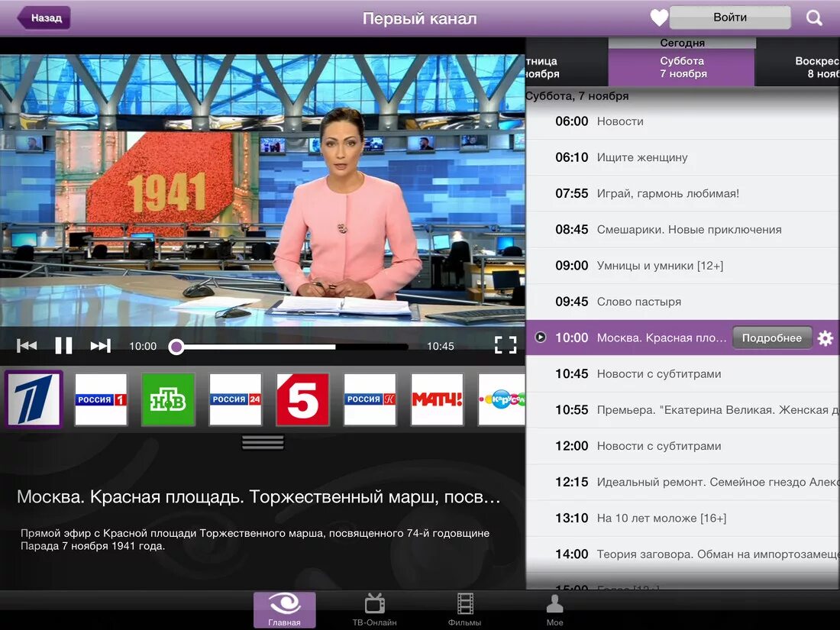Select the 06:10 Ищите женщину program

pyautogui.click(x=683, y=157)
